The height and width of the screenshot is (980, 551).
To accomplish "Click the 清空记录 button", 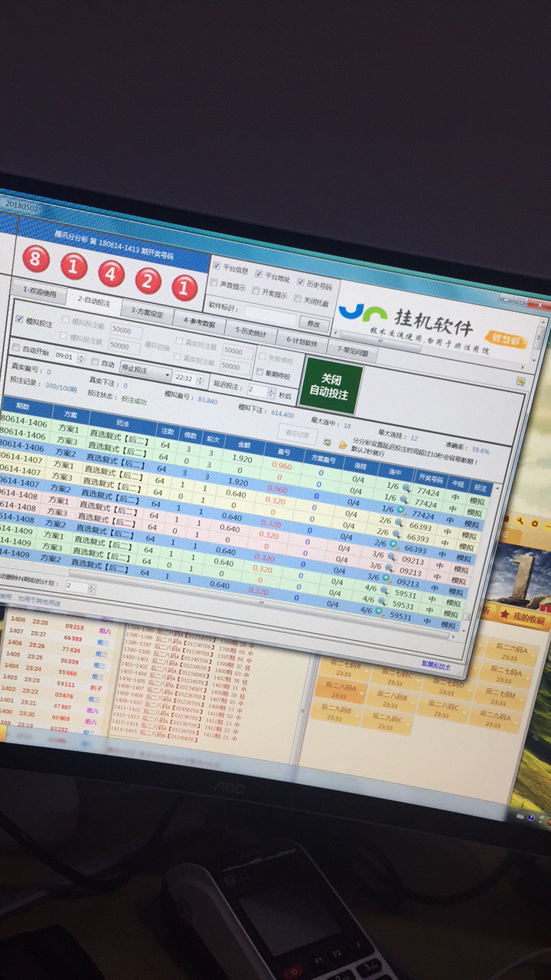I will point(296,433).
